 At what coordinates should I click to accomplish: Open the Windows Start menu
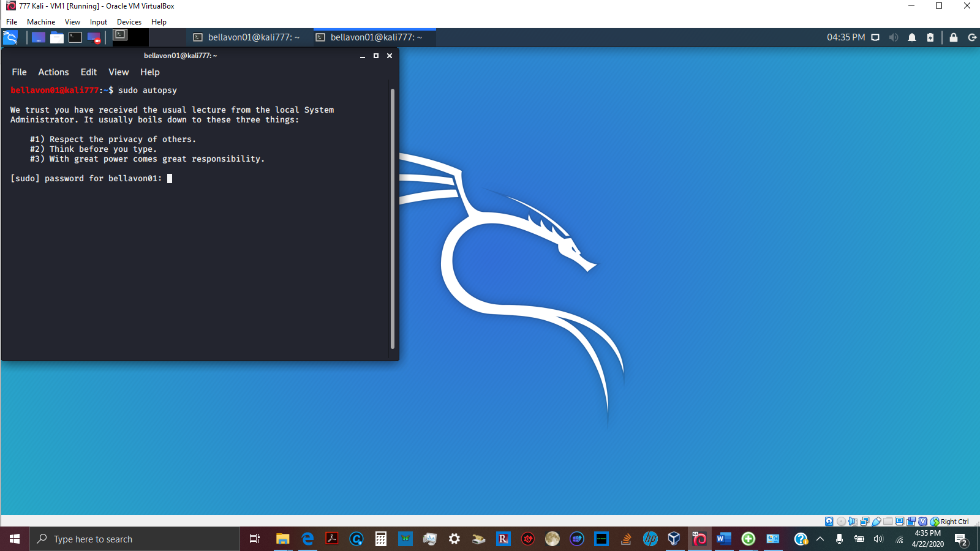(15, 539)
